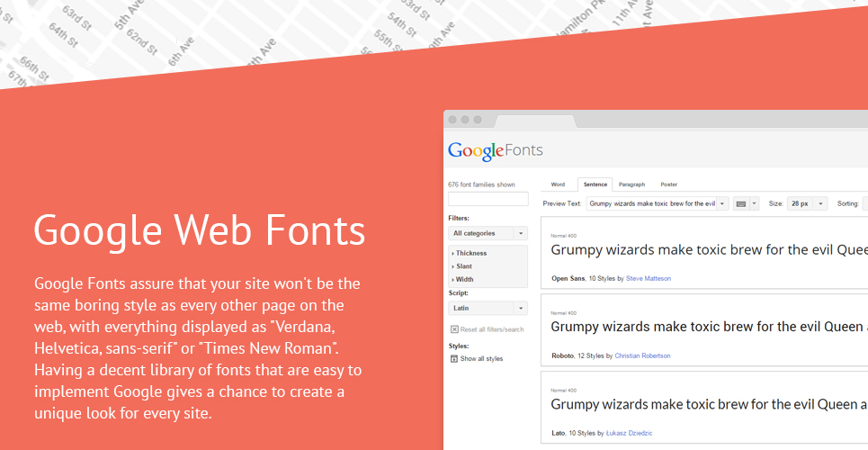The width and height of the screenshot is (868, 450).
Task: Switch to the Word tab
Action: 558,184
